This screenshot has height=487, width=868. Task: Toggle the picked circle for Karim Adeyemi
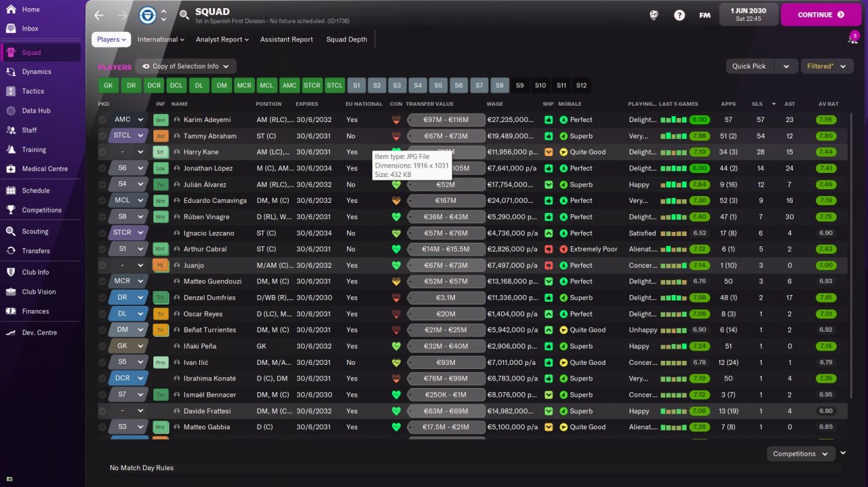coord(102,120)
